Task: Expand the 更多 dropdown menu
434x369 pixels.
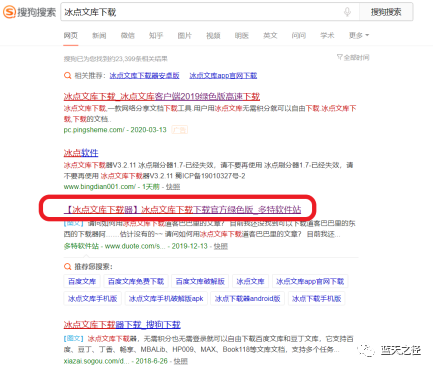Action: 359,35
